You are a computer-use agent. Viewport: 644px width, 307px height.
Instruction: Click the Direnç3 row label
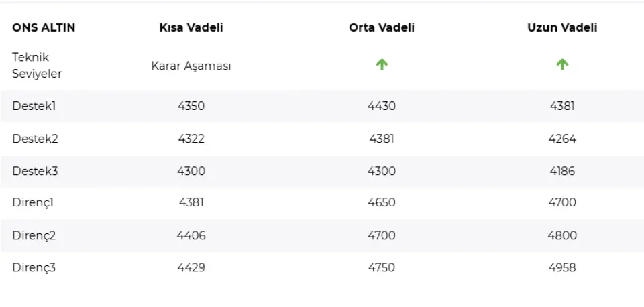coord(34,267)
